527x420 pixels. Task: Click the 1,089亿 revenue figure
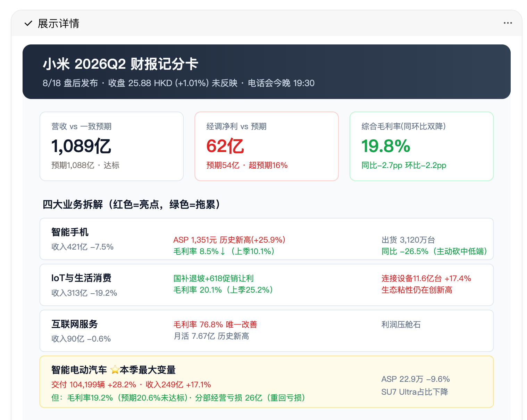[x=81, y=146]
